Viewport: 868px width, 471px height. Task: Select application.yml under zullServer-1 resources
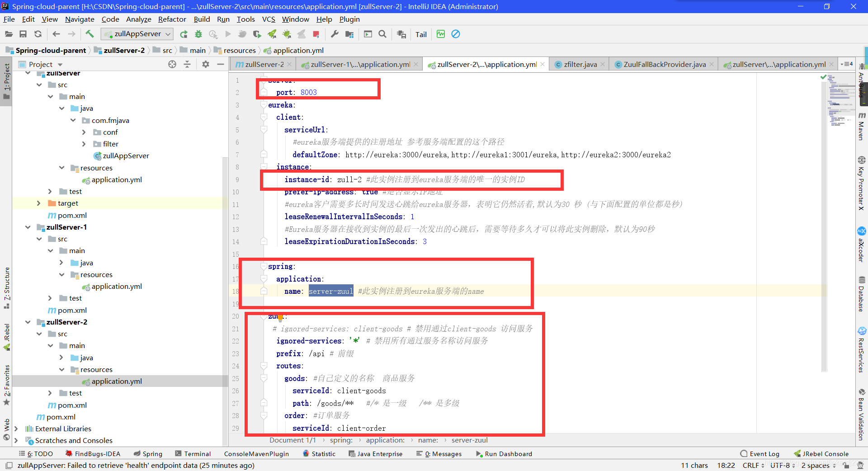click(112, 286)
